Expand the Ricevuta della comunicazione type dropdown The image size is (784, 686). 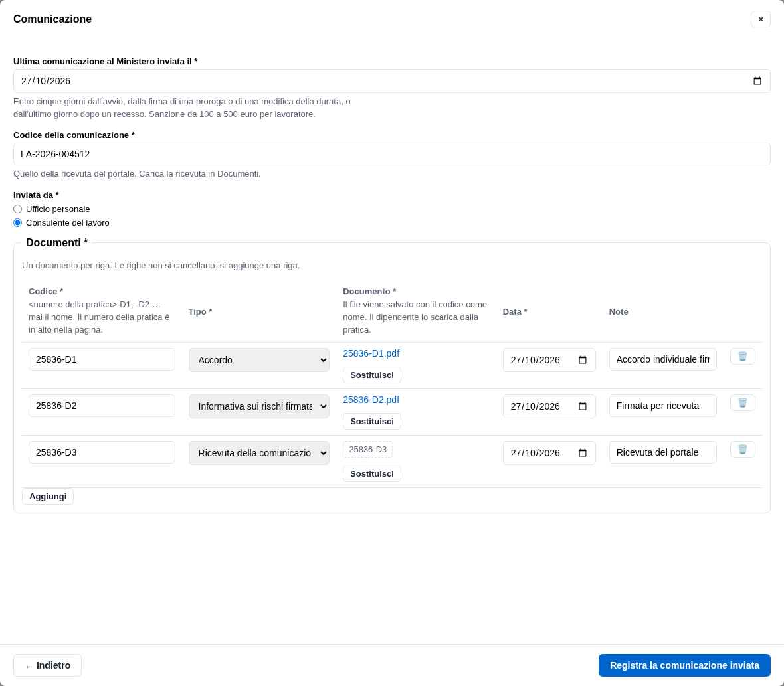[x=259, y=453]
